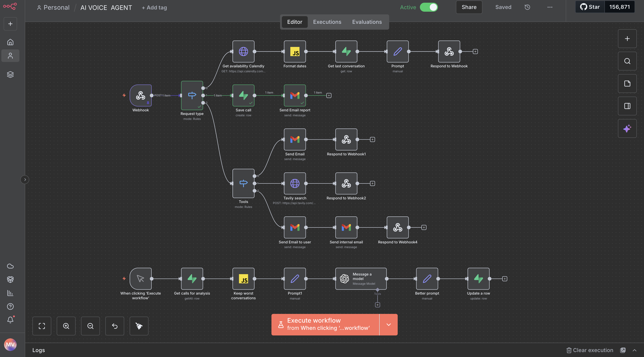Open the Help question mark icon
This screenshot has height=357, width=644.
(x=10, y=306)
